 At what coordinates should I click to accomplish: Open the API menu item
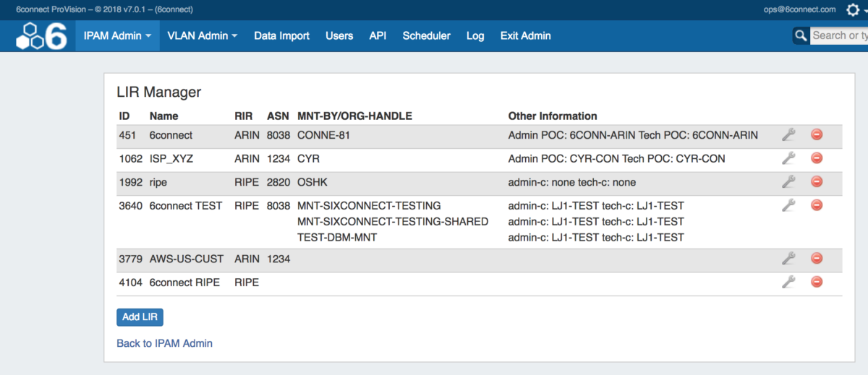click(x=378, y=35)
